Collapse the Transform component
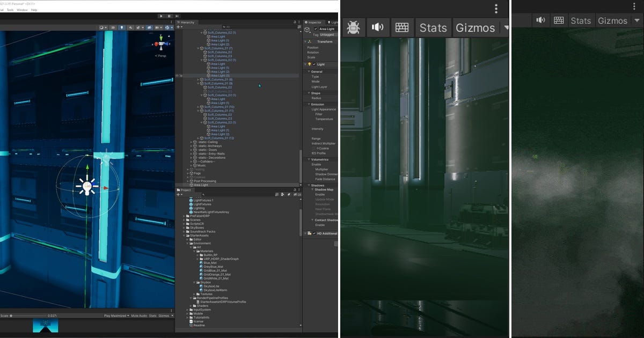Viewport: 644px width, 338px height. click(306, 41)
